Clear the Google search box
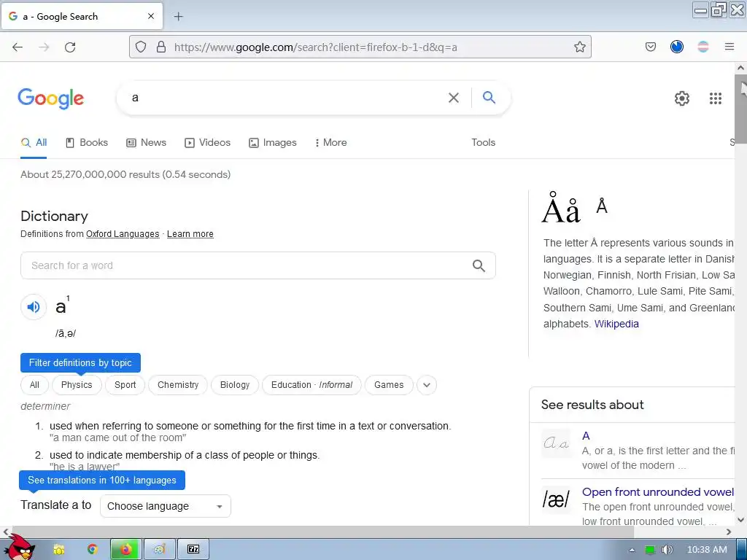The width and height of the screenshot is (747, 560). [x=454, y=98]
